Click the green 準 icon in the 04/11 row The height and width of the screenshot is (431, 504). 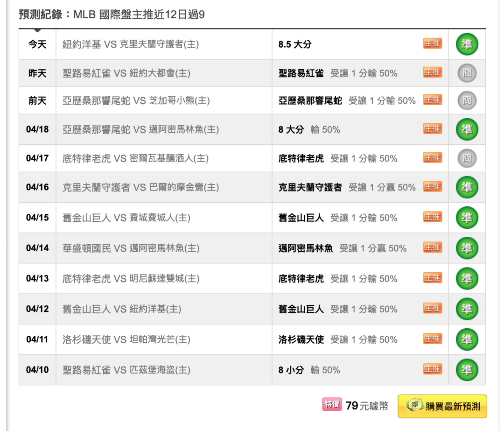[x=467, y=339]
